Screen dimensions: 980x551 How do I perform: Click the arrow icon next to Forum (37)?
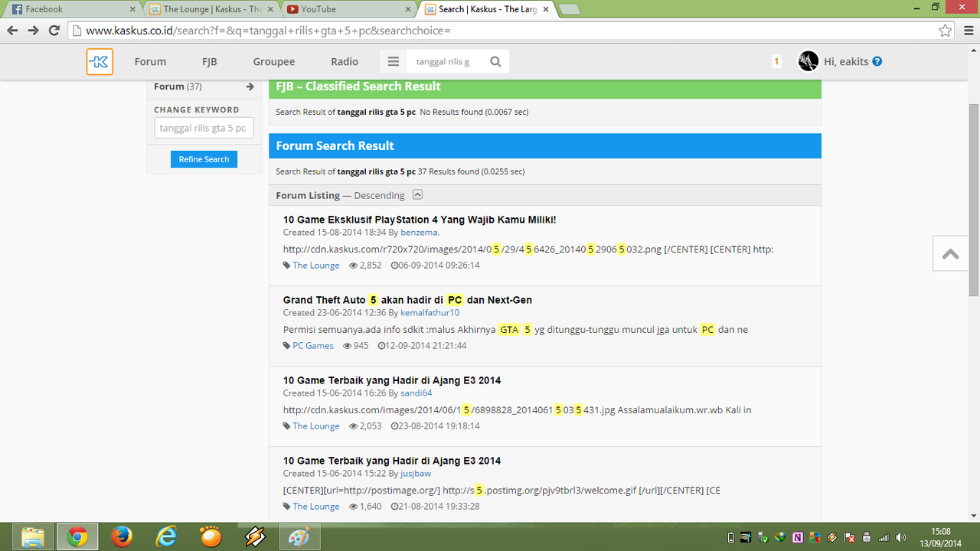click(x=250, y=86)
